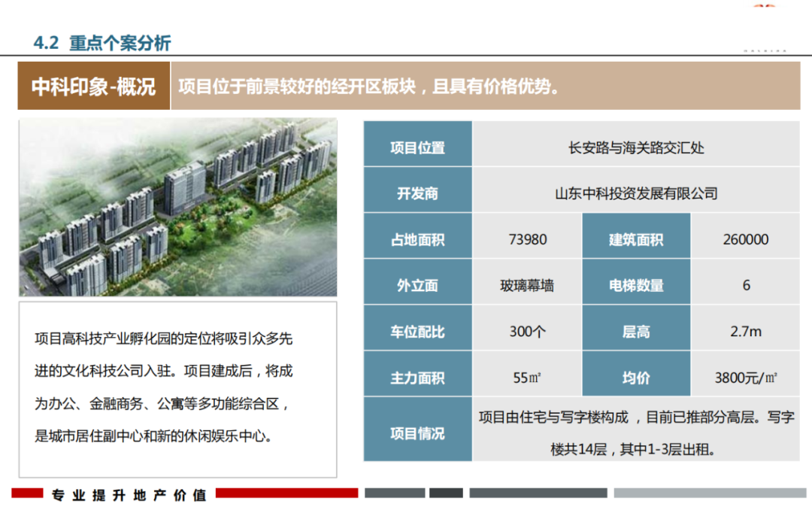Select the '300个' cell
Image resolution: width=812 pixels, height=507 pixels.
(527, 328)
